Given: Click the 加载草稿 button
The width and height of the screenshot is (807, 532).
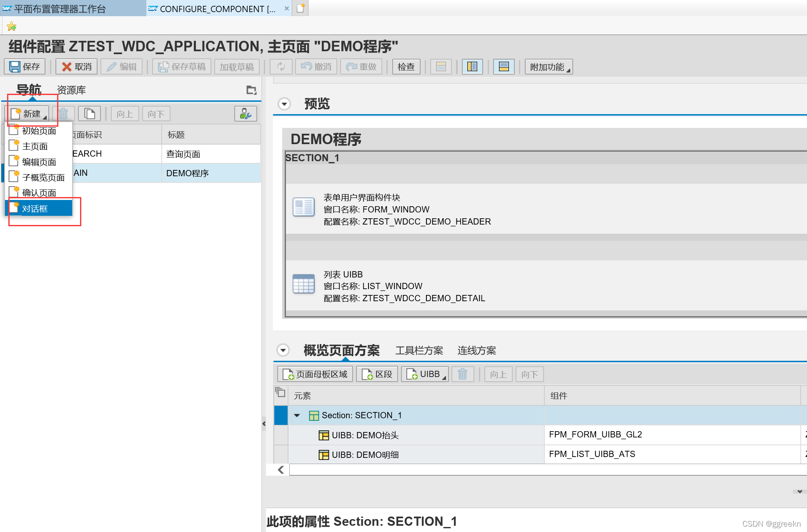Looking at the screenshot, I should point(237,67).
